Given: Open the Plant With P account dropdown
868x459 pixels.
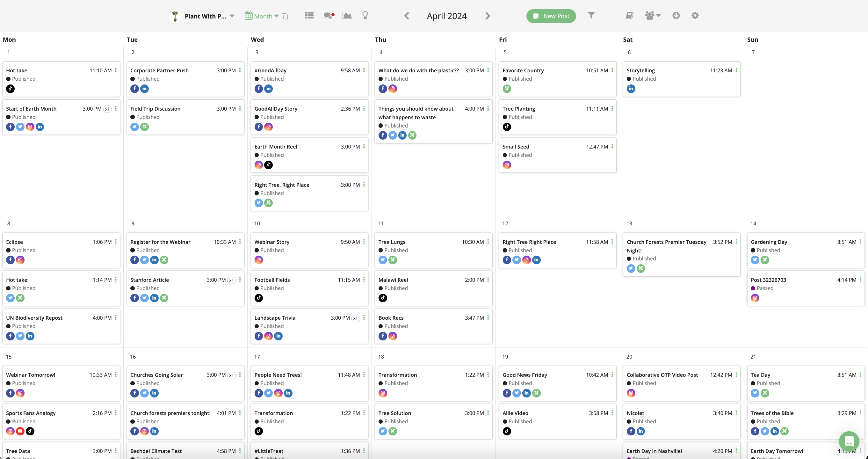Looking at the screenshot, I should tap(233, 16).
